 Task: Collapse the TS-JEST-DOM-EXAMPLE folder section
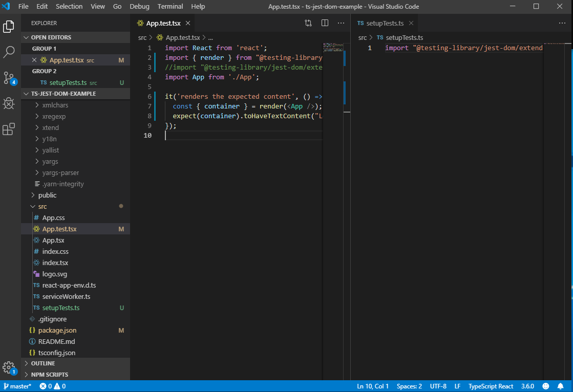pos(76,94)
